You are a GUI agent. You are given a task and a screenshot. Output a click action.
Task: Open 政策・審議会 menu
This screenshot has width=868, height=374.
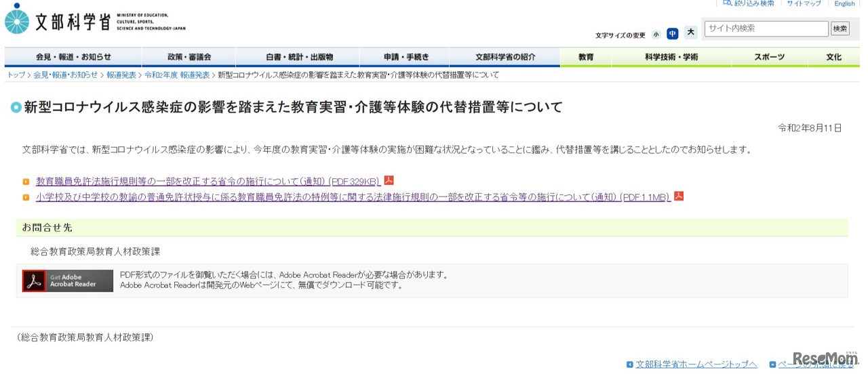click(189, 58)
